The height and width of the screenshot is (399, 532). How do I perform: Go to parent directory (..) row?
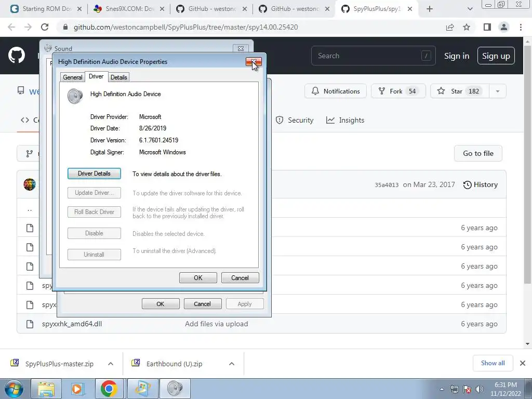tap(30, 209)
